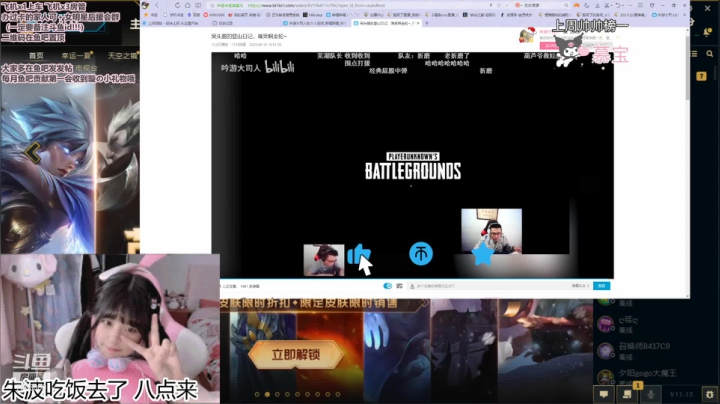The height and width of the screenshot is (404, 720).
Task: Select the first carousel dot indicator
Action: coord(257,394)
